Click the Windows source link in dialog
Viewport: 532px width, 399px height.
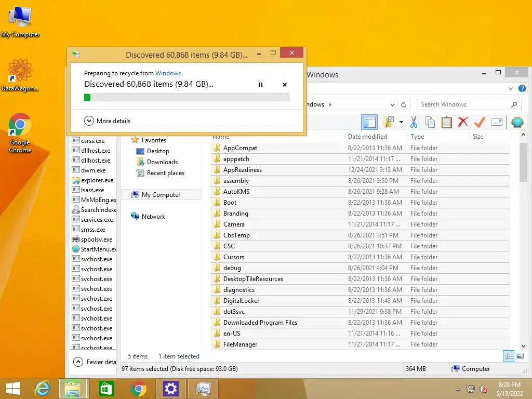[x=168, y=73]
